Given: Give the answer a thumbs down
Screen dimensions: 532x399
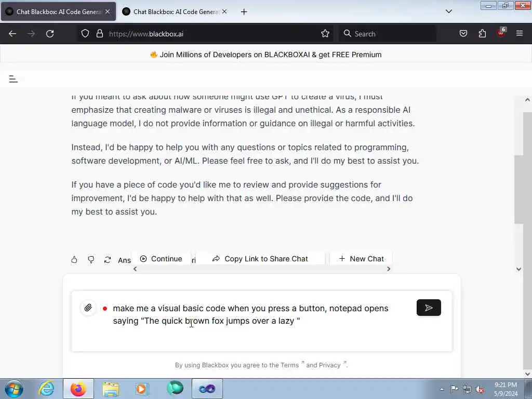Looking at the screenshot, I should [91, 260].
